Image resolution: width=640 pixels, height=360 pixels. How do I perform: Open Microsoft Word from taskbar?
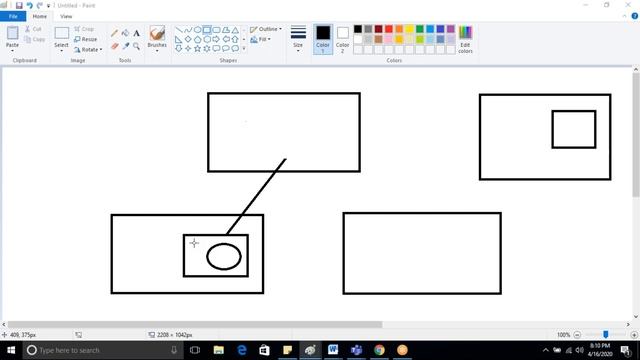tap(333, 350)
